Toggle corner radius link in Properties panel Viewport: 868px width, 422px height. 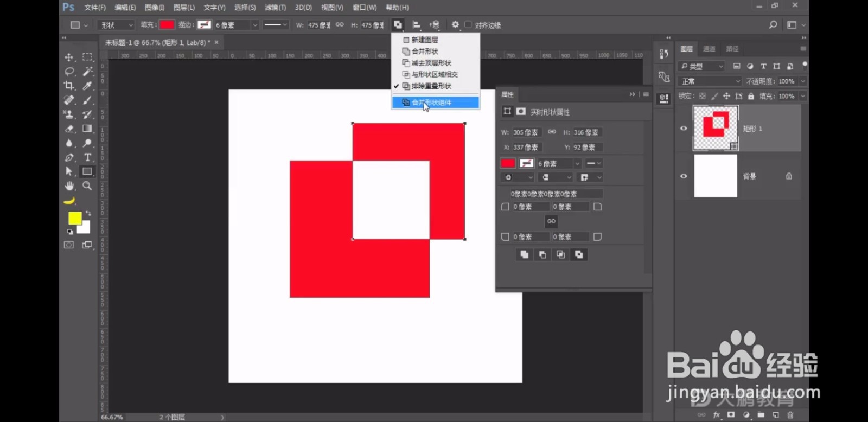(551, 221)
